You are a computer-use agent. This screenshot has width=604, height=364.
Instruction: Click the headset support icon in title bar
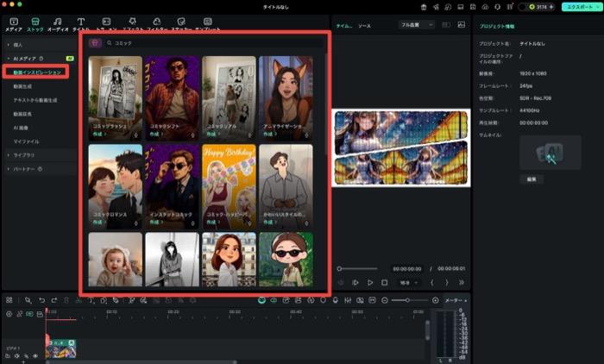[x=497, y=7]
